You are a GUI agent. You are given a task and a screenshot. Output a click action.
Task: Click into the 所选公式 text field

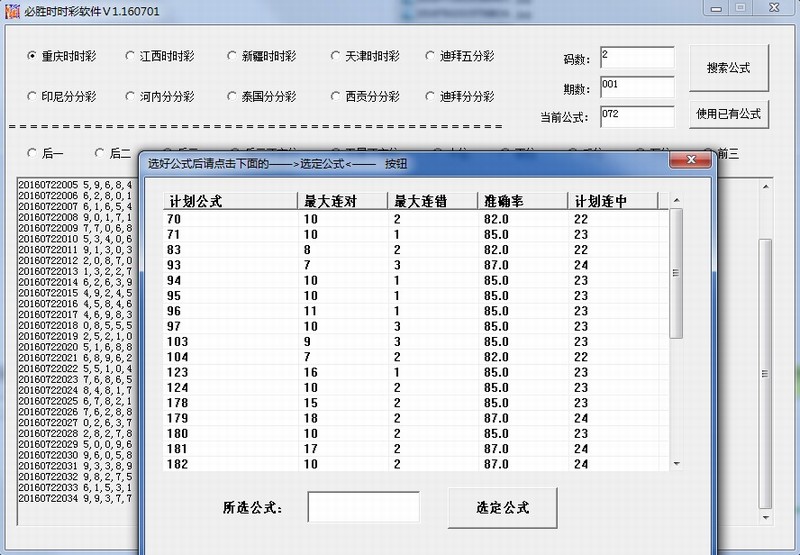(363, 507)
